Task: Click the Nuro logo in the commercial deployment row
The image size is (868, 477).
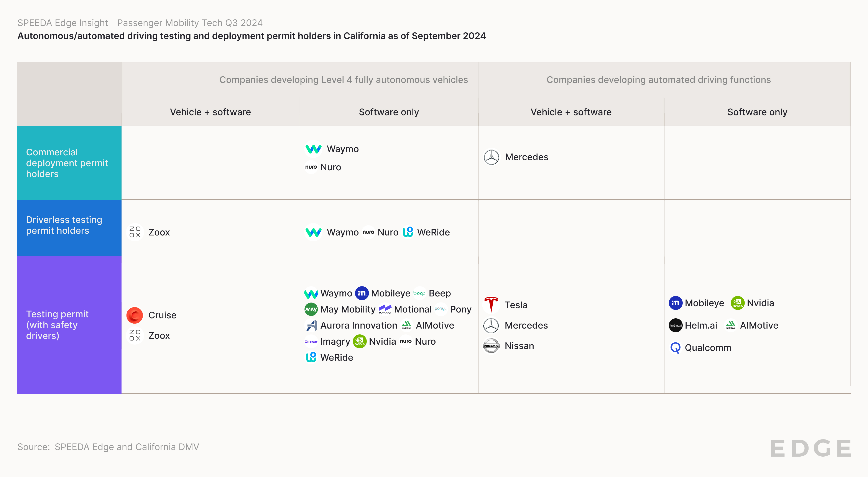Action: tap(311, 167)
